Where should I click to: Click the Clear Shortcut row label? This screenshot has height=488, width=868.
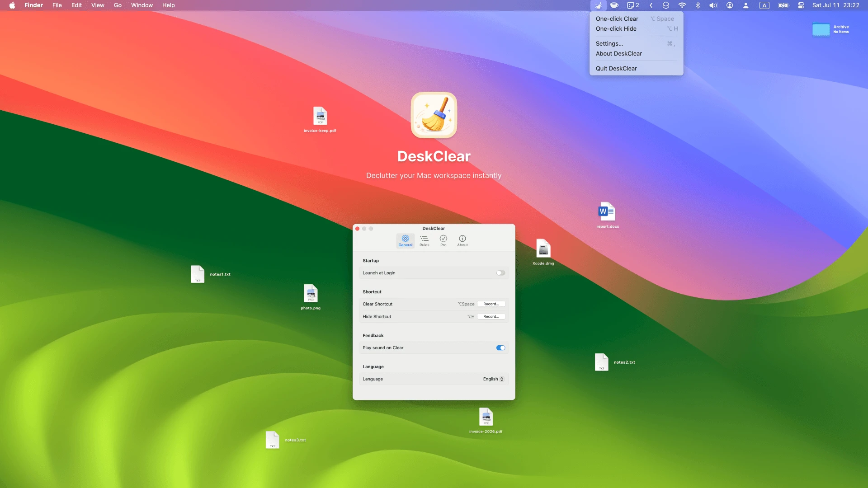(x=377, y=304)
